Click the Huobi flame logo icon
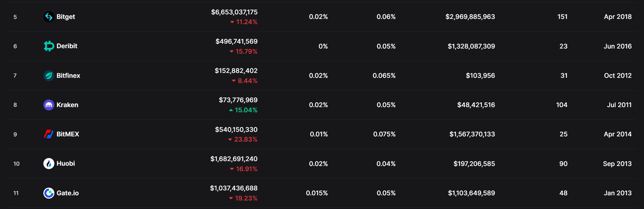The width and height of the screenshot is (644, 209). pyautogui.click(x=49, y=164)
